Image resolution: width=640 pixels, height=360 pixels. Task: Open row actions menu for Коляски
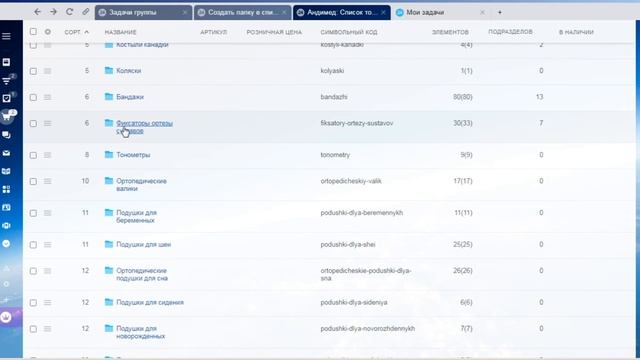coord(48,71)
